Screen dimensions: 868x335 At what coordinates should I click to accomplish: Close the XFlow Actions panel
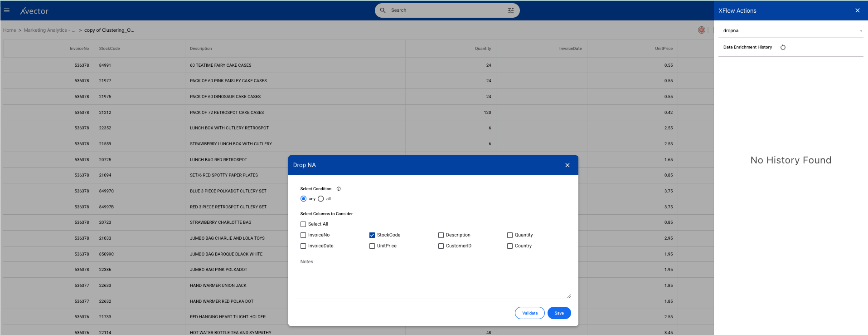857,10
